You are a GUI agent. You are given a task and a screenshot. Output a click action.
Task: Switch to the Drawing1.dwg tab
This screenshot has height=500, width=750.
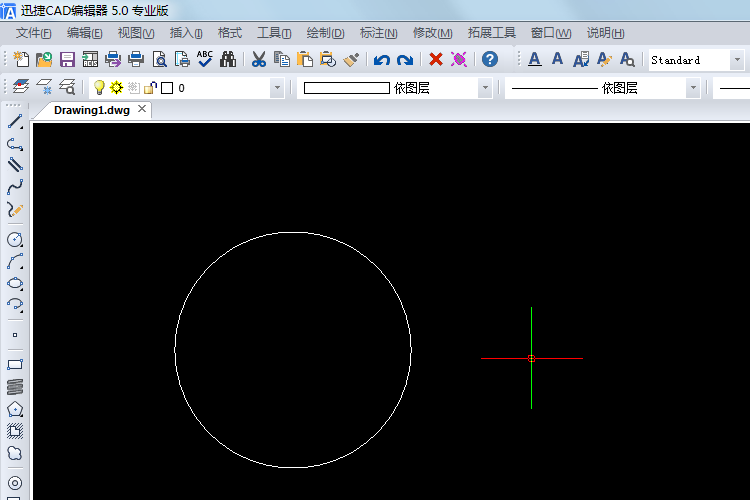point(92,110)
